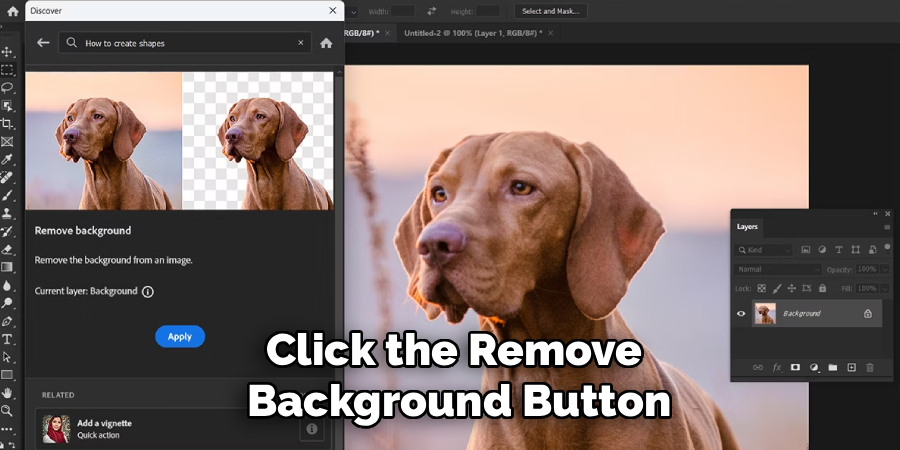Select the Gradient tool
900x450 pixels.
pos(7,267)
